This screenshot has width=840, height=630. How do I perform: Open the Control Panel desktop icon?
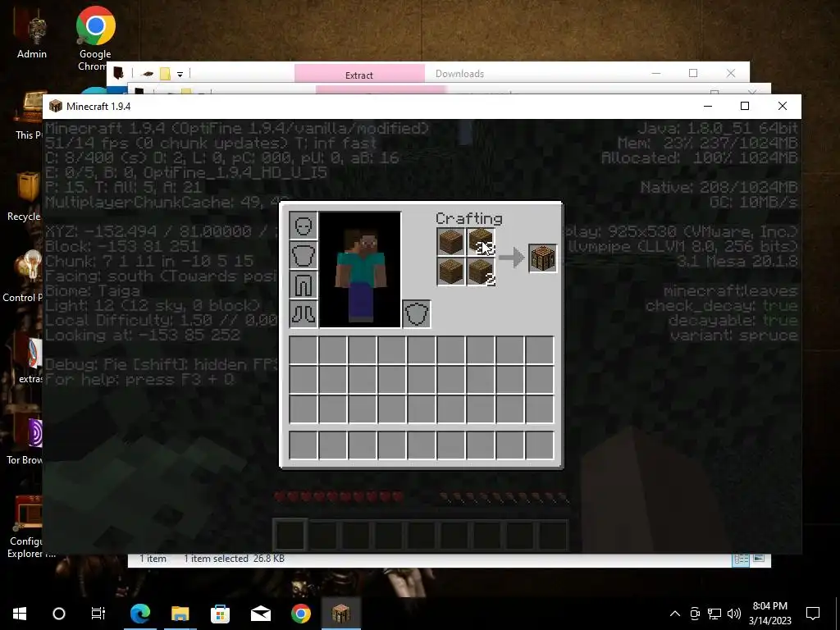[x=22, y=277]
